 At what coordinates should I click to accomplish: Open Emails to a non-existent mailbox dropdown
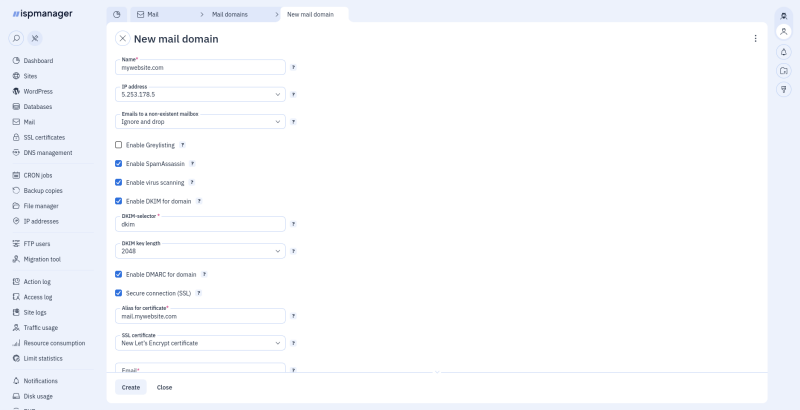pos(200,122)
